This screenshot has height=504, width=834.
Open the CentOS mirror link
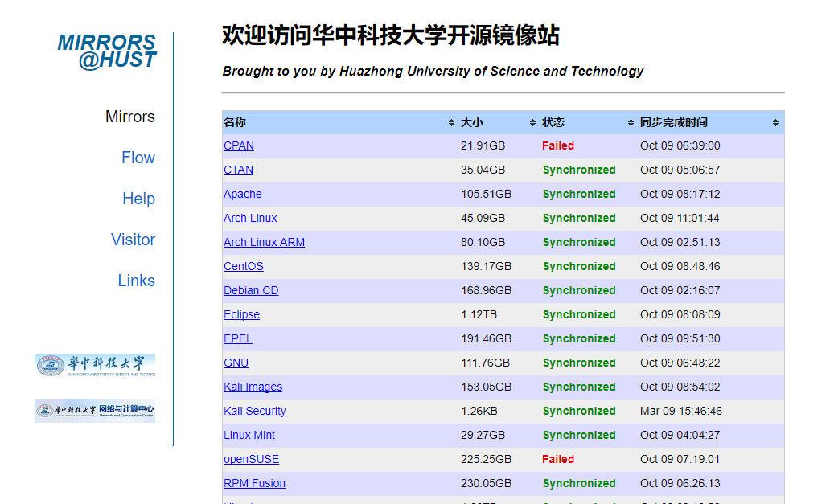(x=243, y=266)
